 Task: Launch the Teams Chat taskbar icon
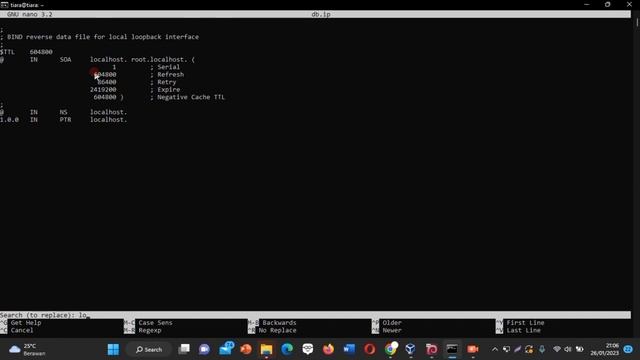click(204, 349)
